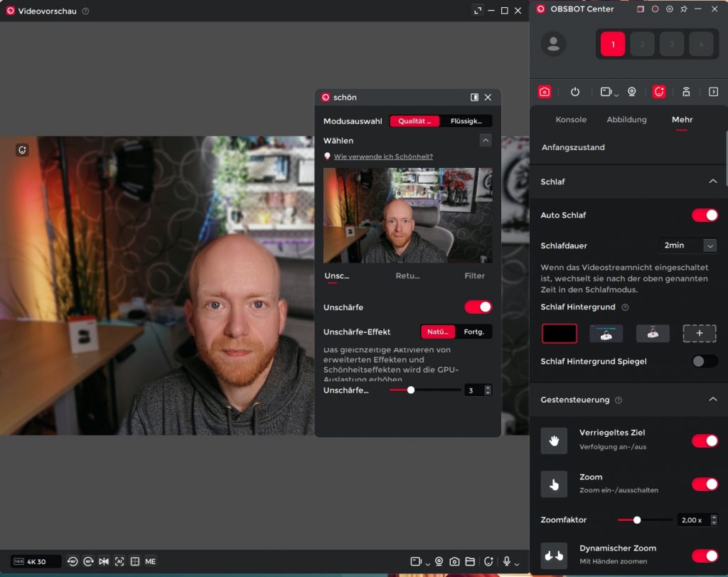Open the Filter tab in schön panel
The image size is (728, 577).
click(474, 275)
